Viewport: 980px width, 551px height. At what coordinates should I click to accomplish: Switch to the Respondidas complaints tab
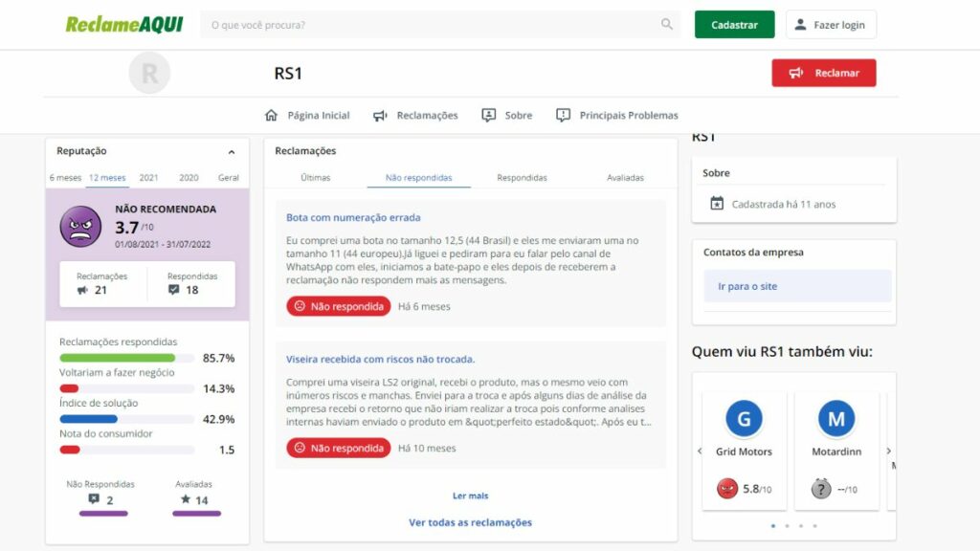tap(522, 178)
